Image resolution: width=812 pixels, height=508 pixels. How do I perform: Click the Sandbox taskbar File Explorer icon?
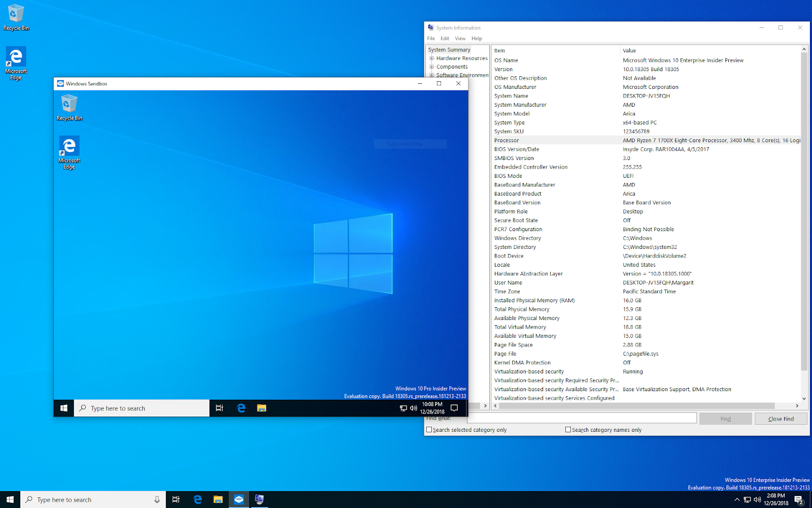point(261,408)
